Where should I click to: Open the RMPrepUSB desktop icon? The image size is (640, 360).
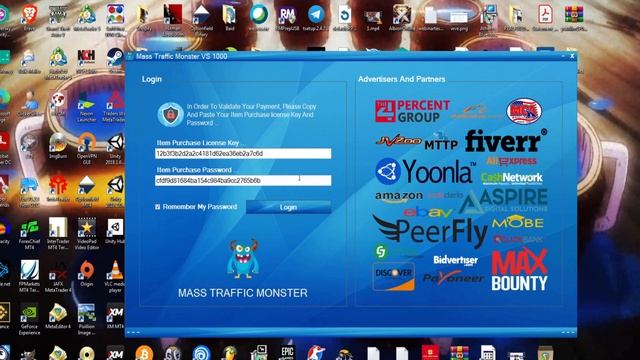[x=287, y=17]
